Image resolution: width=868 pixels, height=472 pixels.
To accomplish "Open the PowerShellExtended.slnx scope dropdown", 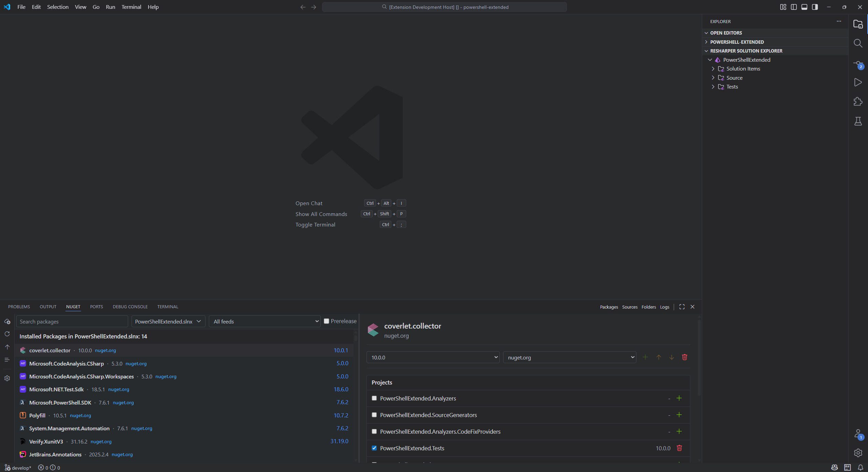I will [168, 321].
